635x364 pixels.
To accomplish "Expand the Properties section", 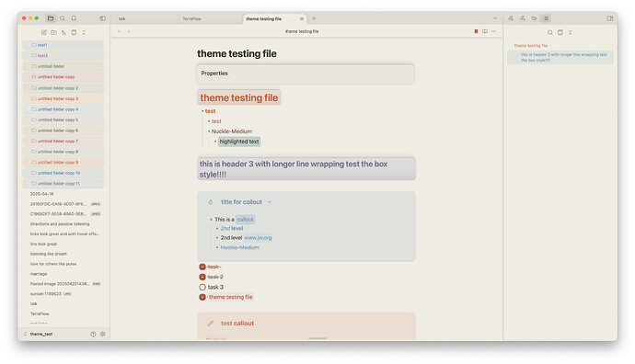I will pos(306,74).
